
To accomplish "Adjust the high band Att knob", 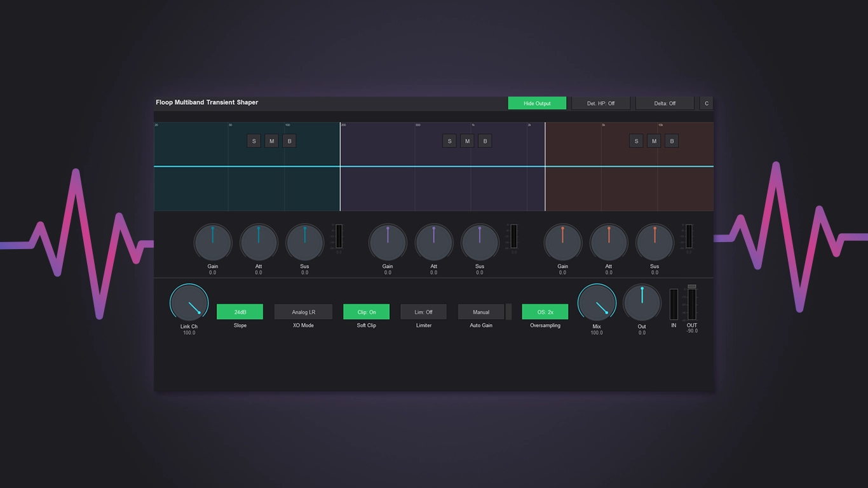I will 609,242.
